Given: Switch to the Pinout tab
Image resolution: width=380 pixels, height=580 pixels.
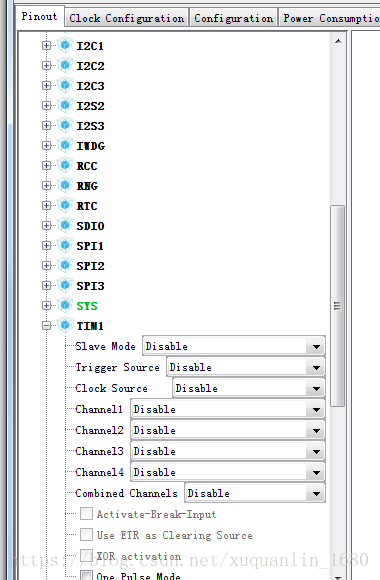Looking at the screenshot, I should pyautogui.click(x=40, y=17).
